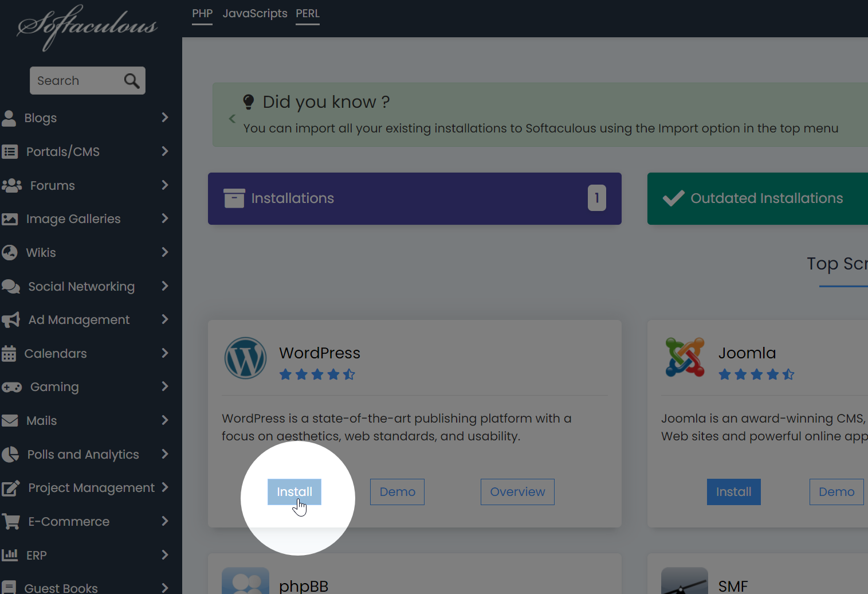Click the Outdated Installations checkmark icon
Viewport: 868px width, 594px height.
(x=674, y=198)
